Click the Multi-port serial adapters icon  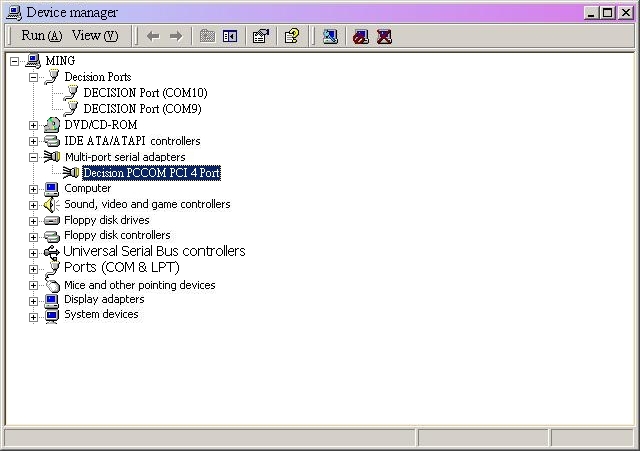pos(52,157)
